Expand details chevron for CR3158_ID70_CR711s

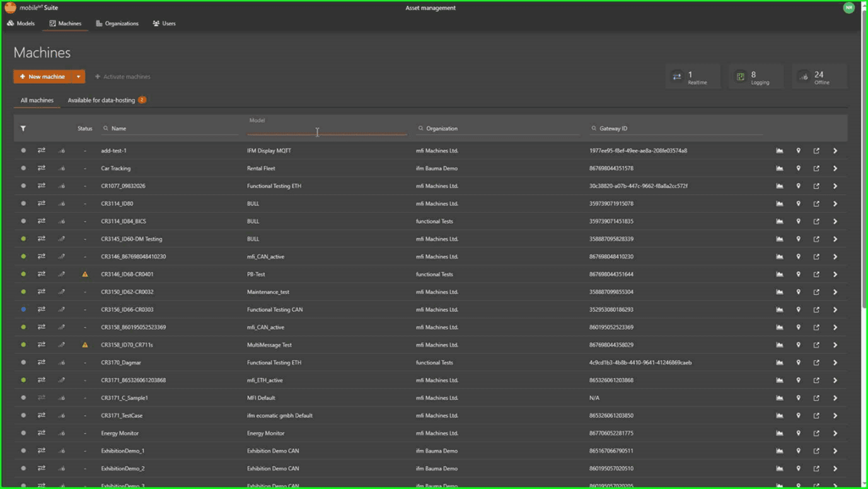[835, 345]
